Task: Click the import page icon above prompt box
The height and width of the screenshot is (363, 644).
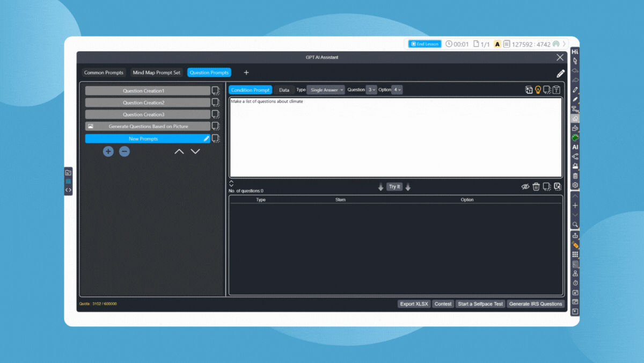Action: click(x=529, y=90)
